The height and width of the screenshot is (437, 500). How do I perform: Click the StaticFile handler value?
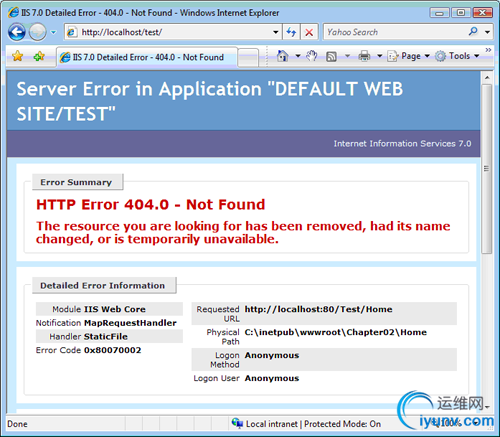(106, 336)
